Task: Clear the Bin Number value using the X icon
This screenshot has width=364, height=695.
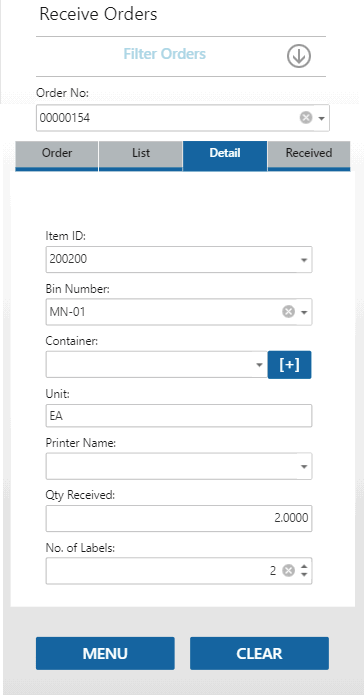Action: pyautogui.click(x=289, y=312)
